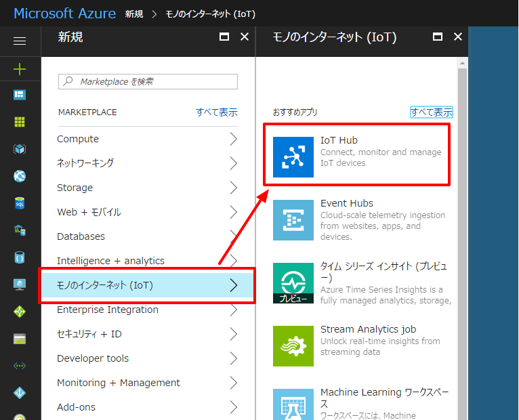Open Resource groups cube icon
This screenshot has width=519, height=420.
click(20, 149)
